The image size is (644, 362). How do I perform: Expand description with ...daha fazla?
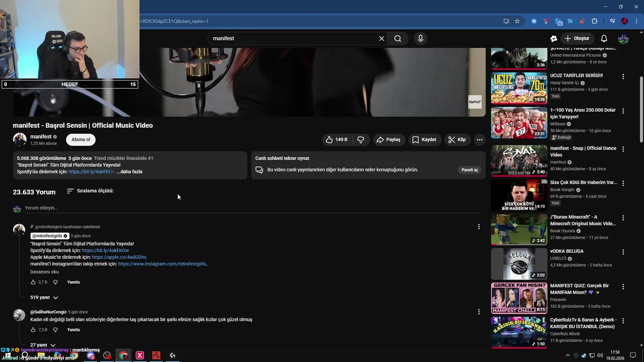coord(129,172)
